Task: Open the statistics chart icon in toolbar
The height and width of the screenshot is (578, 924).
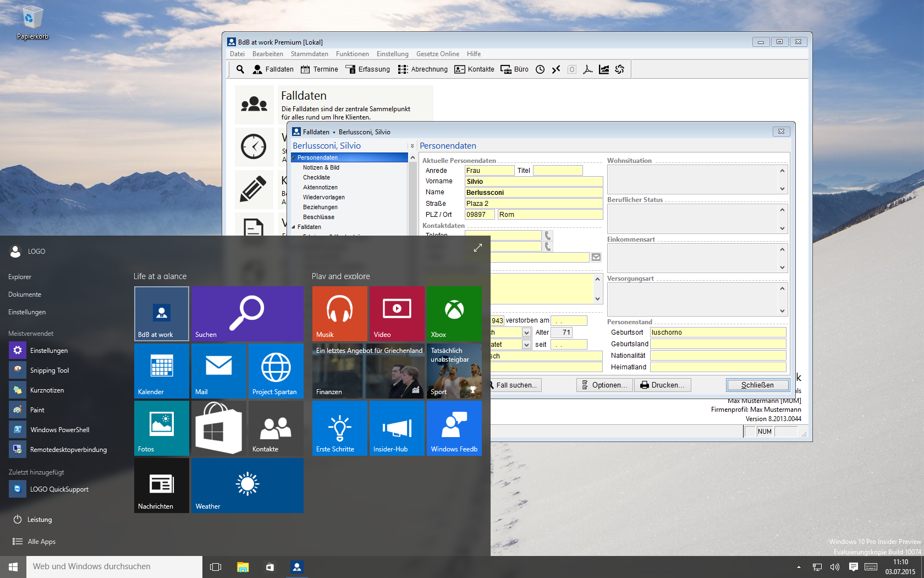Action: (604, 69)
